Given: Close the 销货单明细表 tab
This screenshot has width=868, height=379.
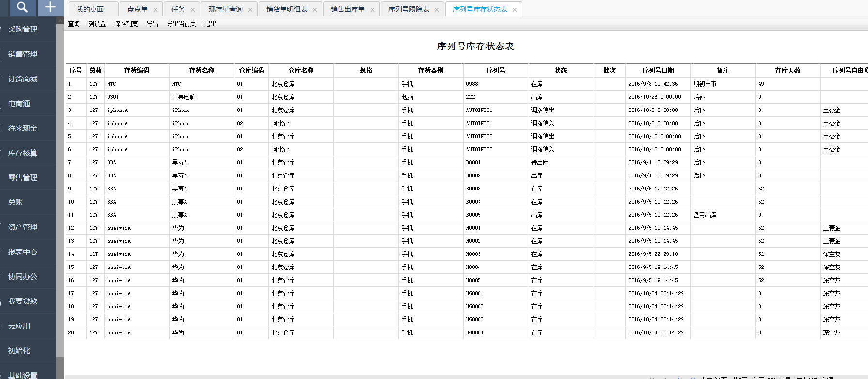Looking at the screenshot, I should 315,10.
